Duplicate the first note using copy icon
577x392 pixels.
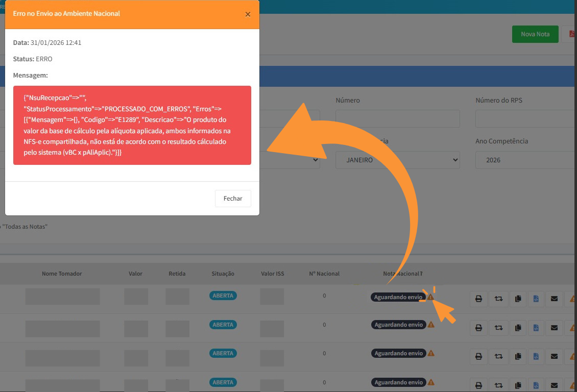518,299
